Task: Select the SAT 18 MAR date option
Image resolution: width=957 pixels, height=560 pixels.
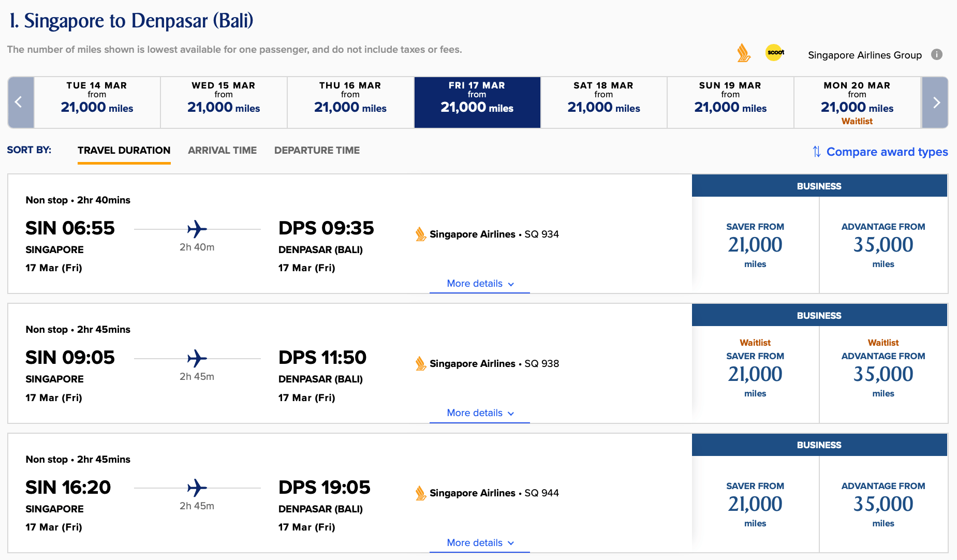Action: [603, 102]
